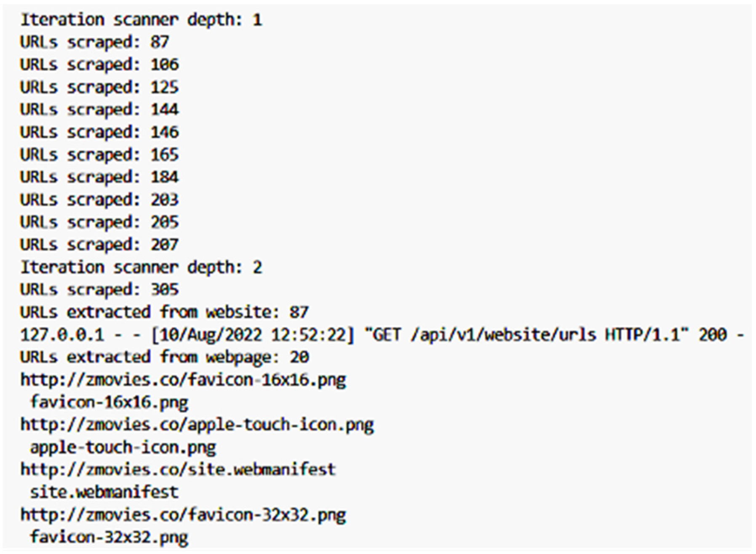
Task: Click the "URLs scraped: 165" output line
Action: (x=99, y=155)
